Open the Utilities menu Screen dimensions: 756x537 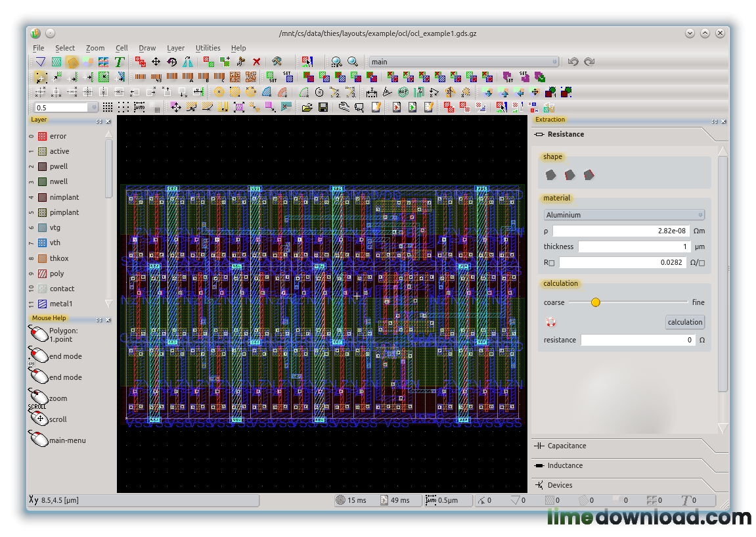coord(208,47)
